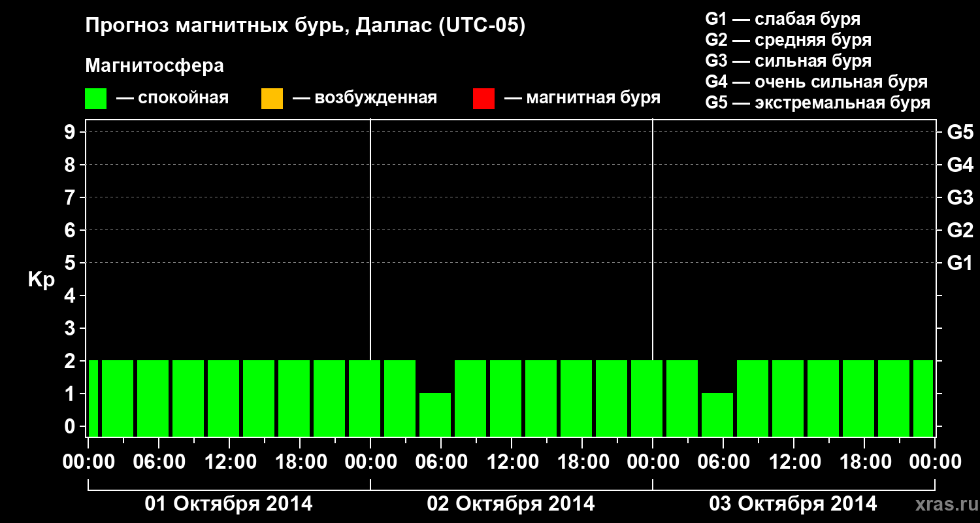Click the G4 — очень сильная буря legend line

point(817,82)
